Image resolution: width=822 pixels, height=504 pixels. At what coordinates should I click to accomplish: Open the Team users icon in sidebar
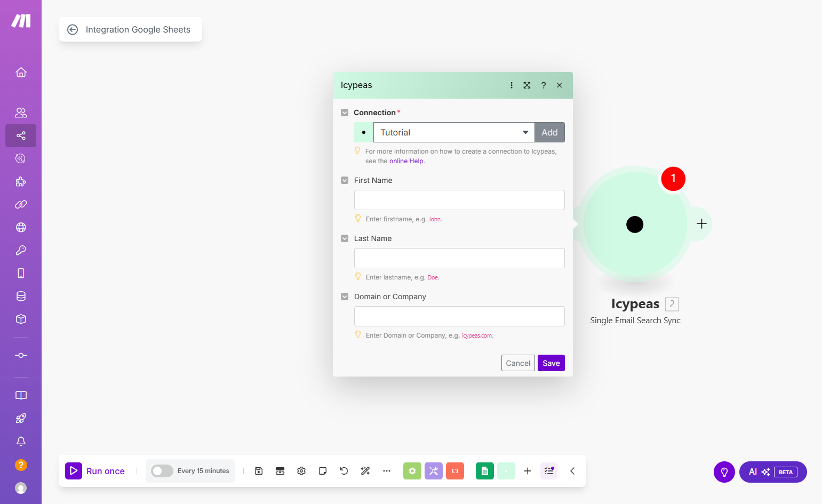pyautogui.click(x=21, y=113)
